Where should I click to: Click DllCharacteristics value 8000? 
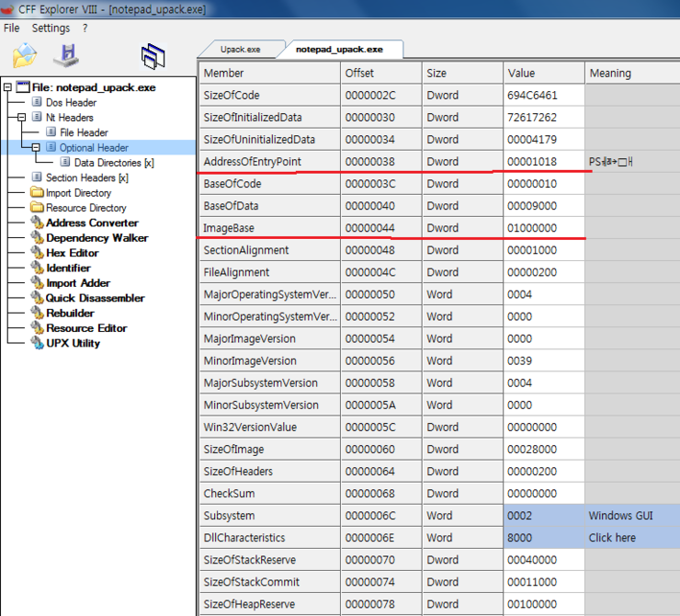point(544,538)
